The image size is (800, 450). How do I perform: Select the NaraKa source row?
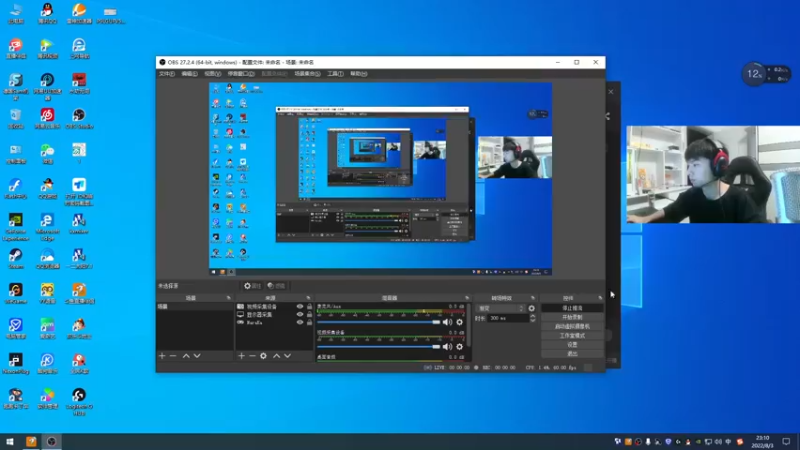275,322
